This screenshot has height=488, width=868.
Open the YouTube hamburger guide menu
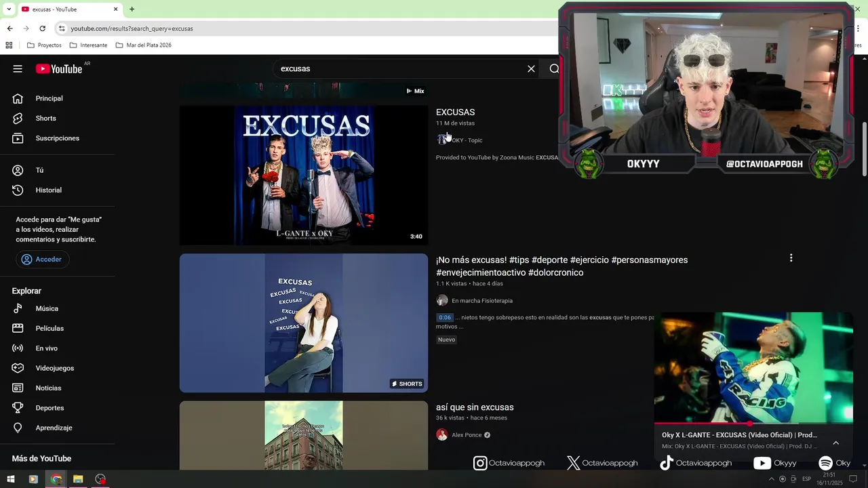tap(18, 68)
